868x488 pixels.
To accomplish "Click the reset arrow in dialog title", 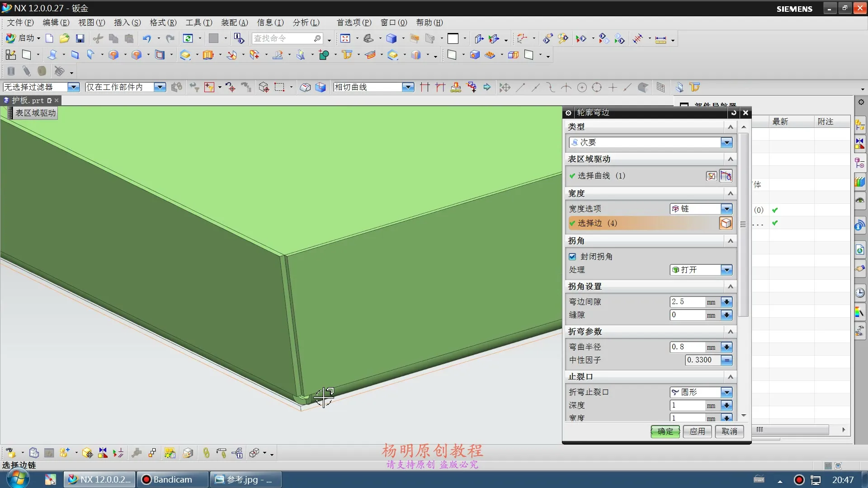I will [733, 113].
